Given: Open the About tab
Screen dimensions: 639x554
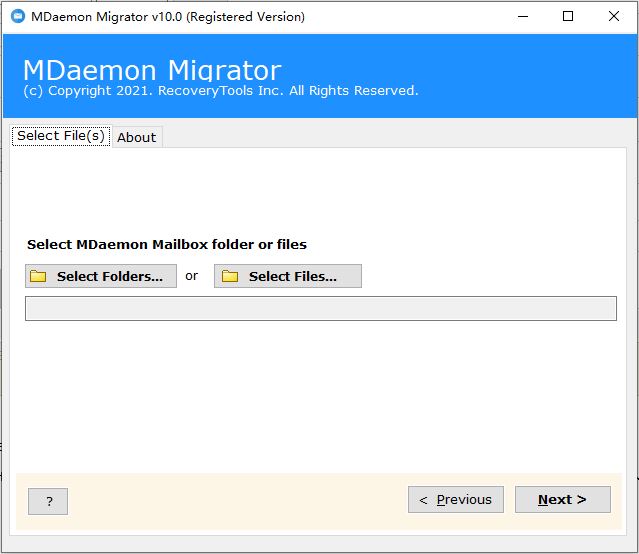Looking at the screenshot, I should coord(136,137).
